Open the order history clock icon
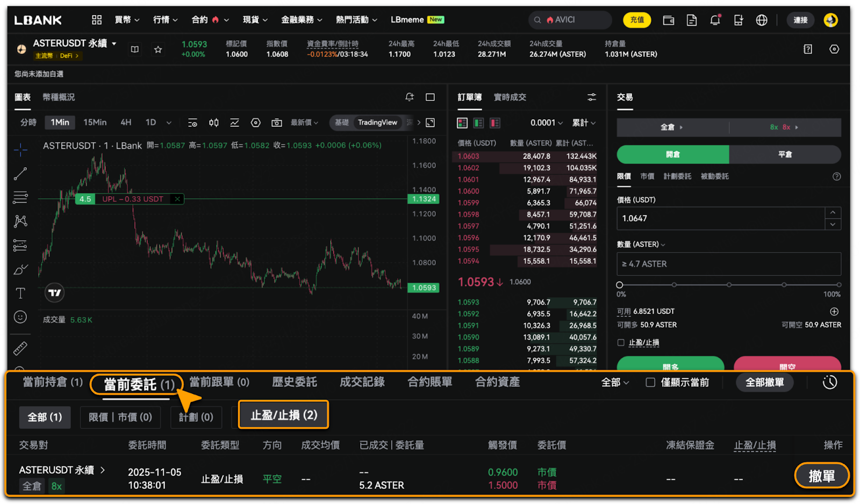Image resolution: width=860 pixels, height=504 pixels. click(x=830, y=382)
